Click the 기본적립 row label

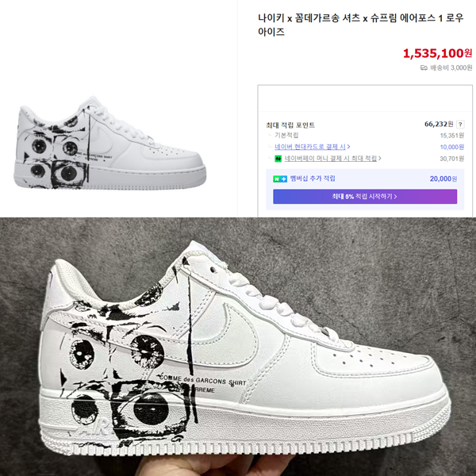pyautogui.click(x=286, y=135)
